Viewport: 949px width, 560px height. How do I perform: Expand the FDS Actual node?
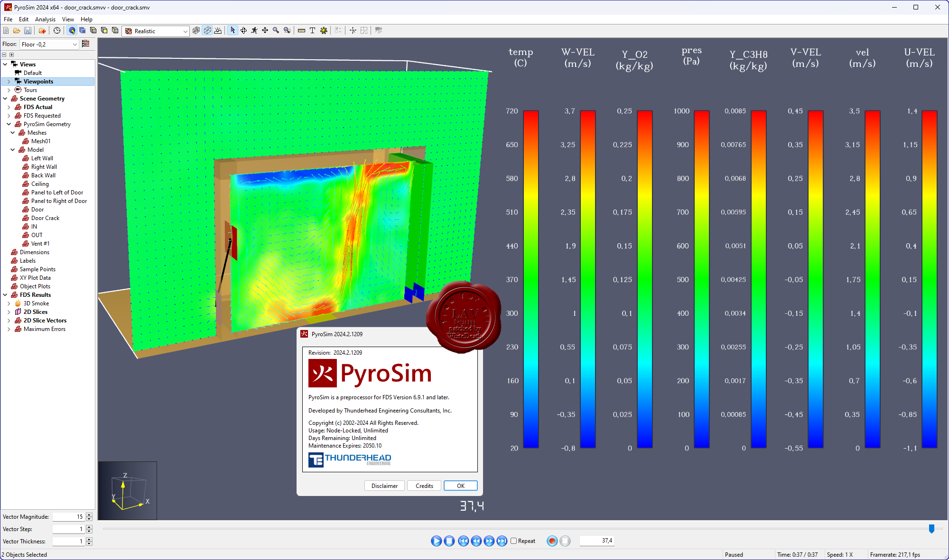coord(9,107)
